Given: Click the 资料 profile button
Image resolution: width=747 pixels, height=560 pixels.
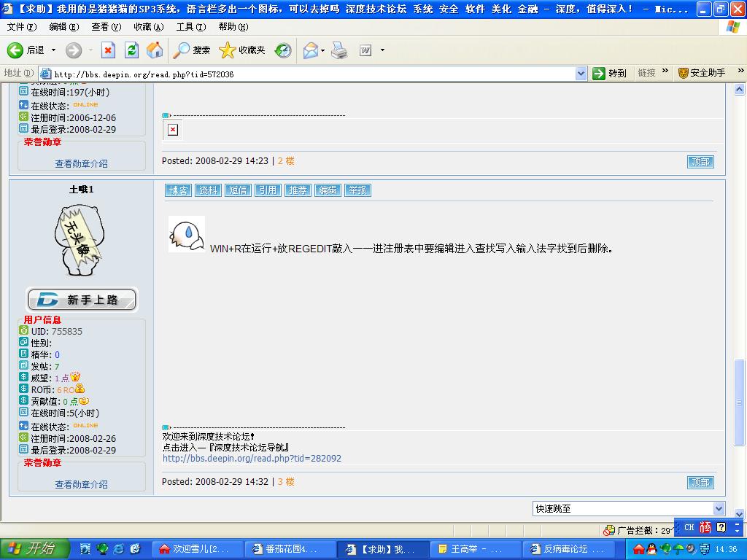Looking at the screenshot, I should click(x=208, y=190).
